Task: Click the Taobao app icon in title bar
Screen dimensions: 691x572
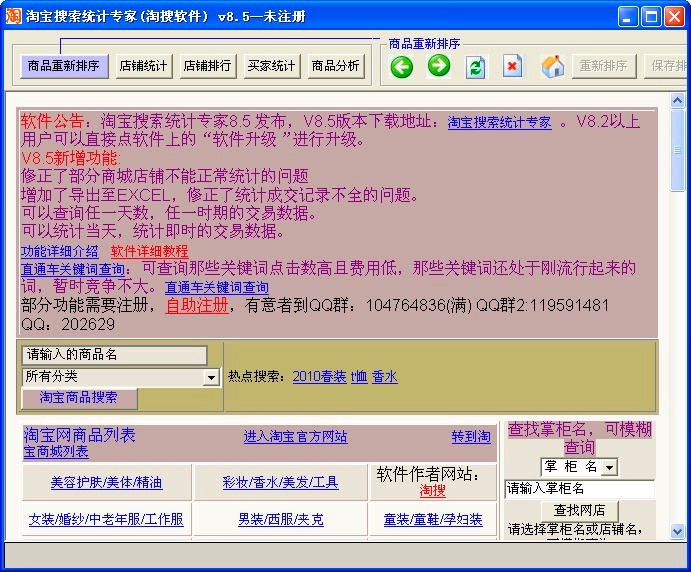Action: 13,16
